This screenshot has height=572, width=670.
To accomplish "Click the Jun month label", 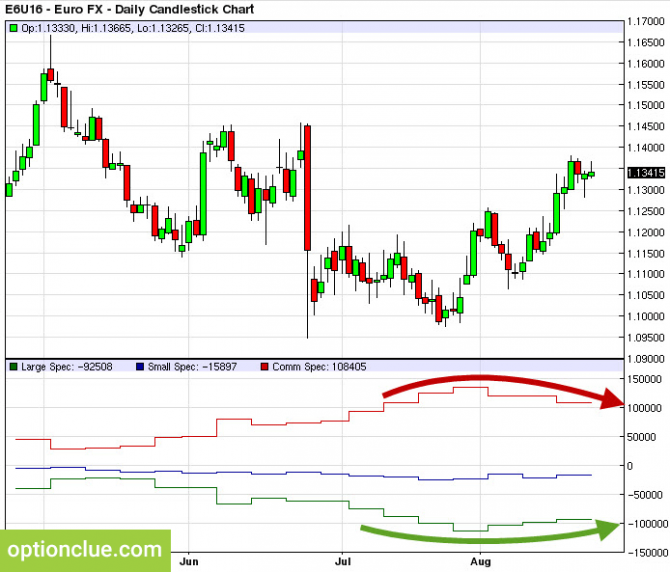I will click(188, 561).
